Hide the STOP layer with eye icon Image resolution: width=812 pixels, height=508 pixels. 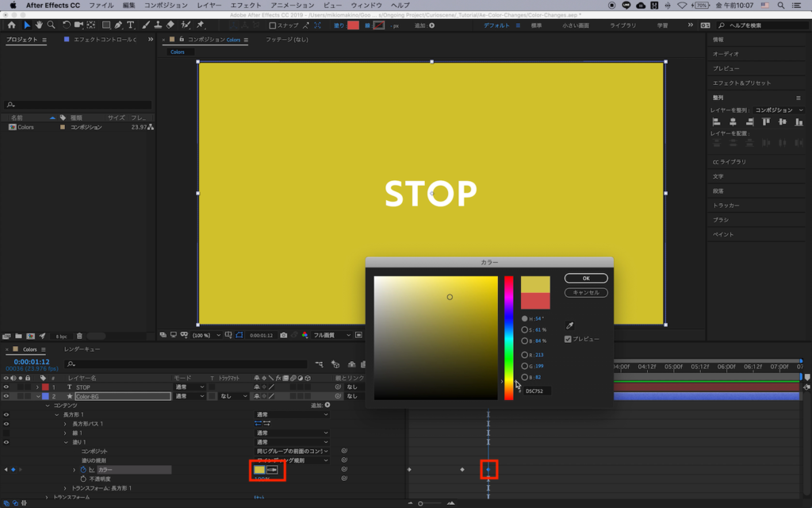tap(6, 387)
